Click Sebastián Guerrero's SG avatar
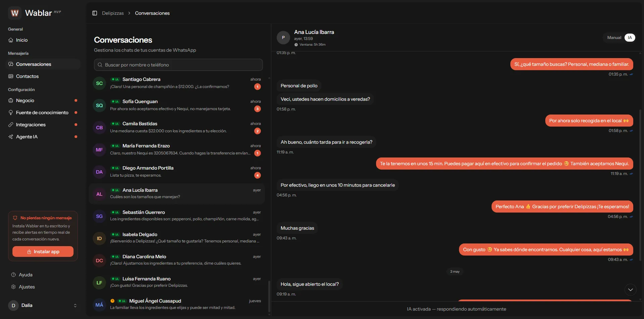Screen dimensions: 644x319 99,216
